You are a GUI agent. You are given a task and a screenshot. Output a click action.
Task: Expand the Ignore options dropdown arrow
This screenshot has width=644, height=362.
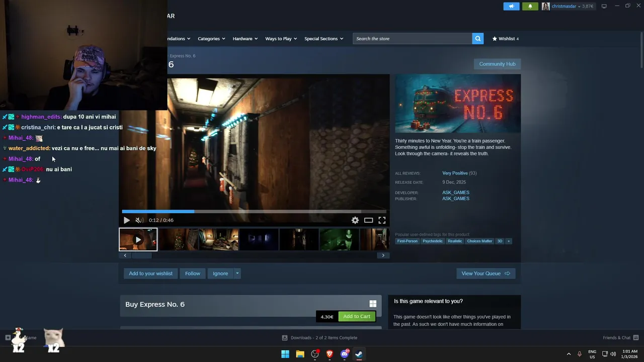pos(237,274)
